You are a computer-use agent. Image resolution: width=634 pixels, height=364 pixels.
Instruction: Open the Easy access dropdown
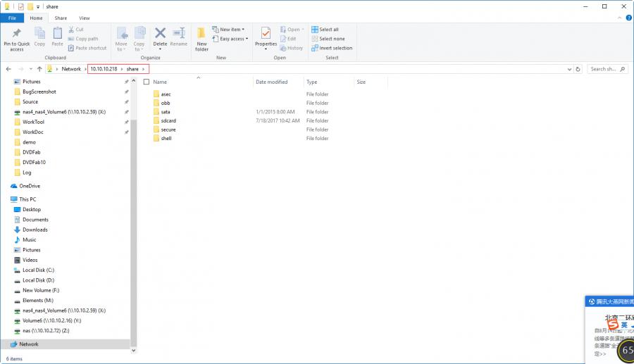pos(230,39)
